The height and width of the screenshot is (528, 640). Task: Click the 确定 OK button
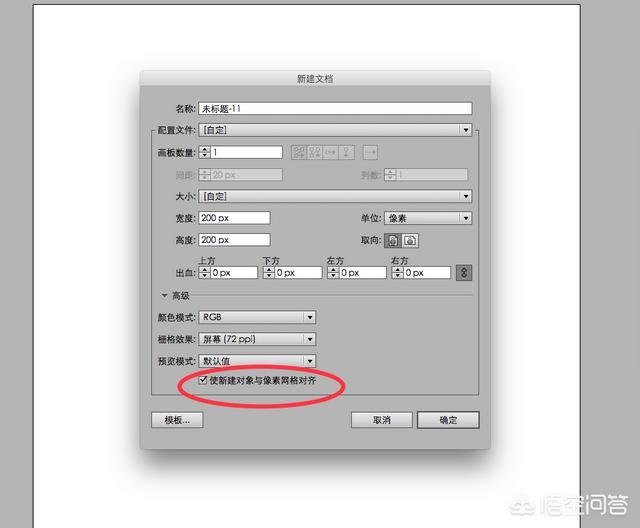tap(448, 420)
